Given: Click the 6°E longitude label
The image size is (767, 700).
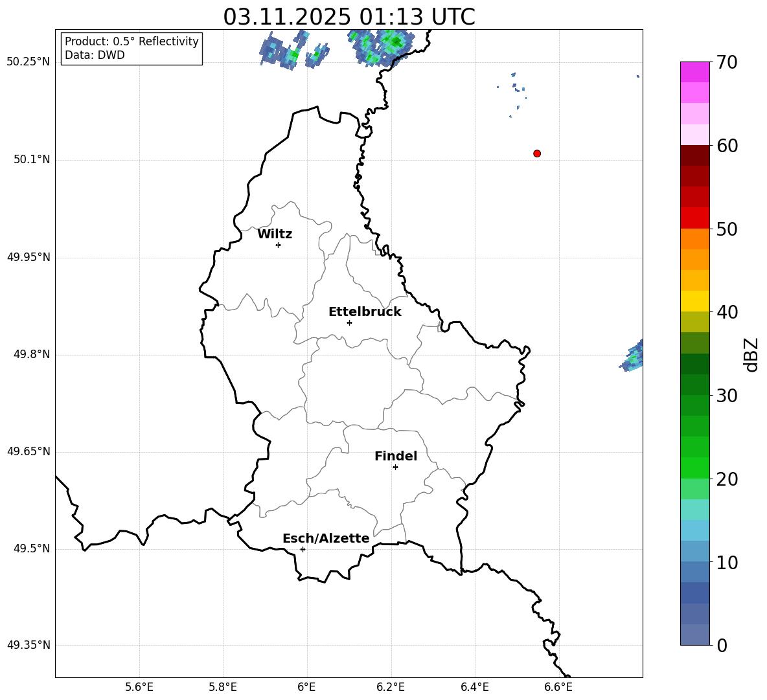Looking at the screenshot, I should tap(306, 687).
